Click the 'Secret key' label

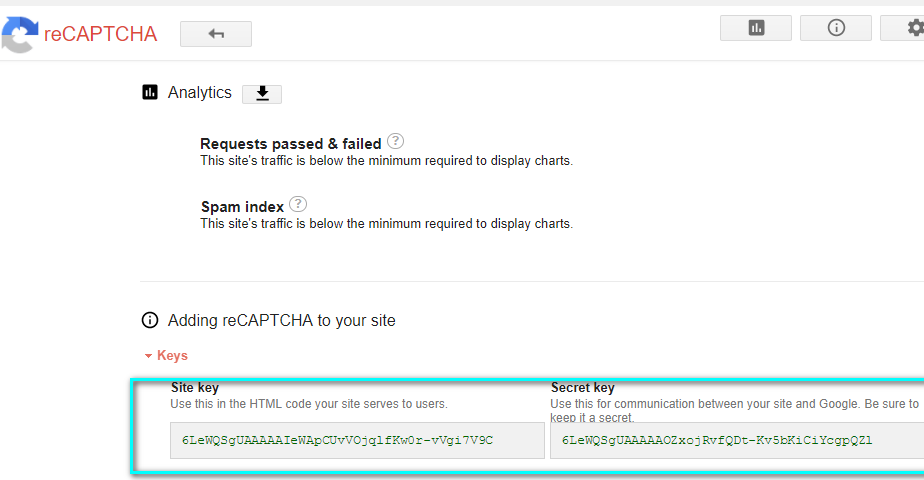pyautogui.click(x=583, y=388)
